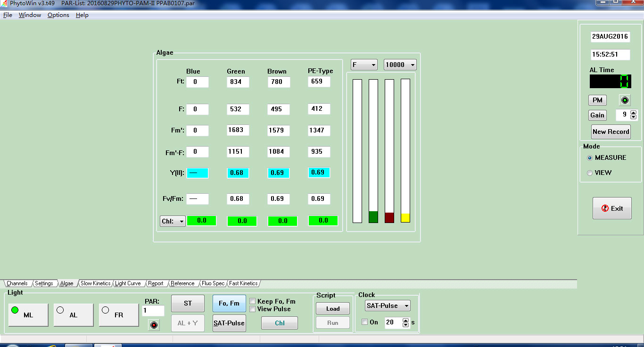Click the PAR value input field
This screenshot has height=347, width=644.
(x=153, y=311)
